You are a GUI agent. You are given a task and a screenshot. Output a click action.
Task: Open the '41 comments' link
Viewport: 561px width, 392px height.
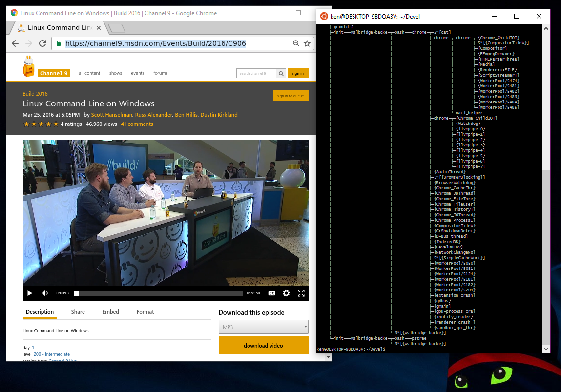[x=137, y=124]
